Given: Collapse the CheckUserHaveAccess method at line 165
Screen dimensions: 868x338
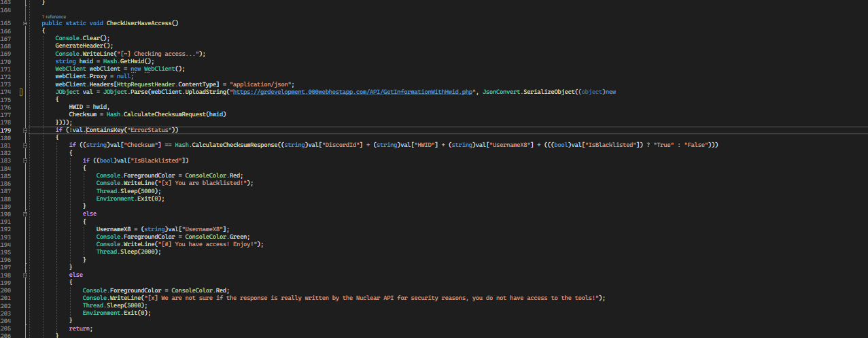Looking at the screenshot, I should 24,23.
